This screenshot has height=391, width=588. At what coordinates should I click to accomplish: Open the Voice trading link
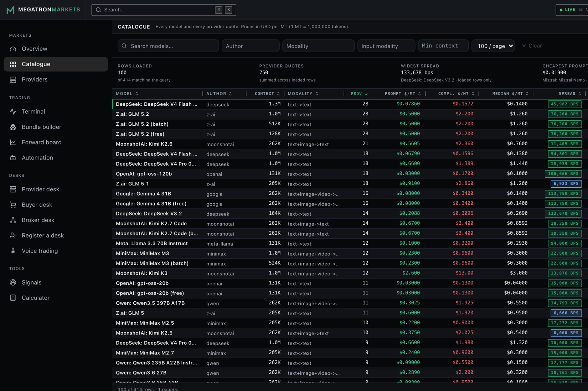[56, 251]
